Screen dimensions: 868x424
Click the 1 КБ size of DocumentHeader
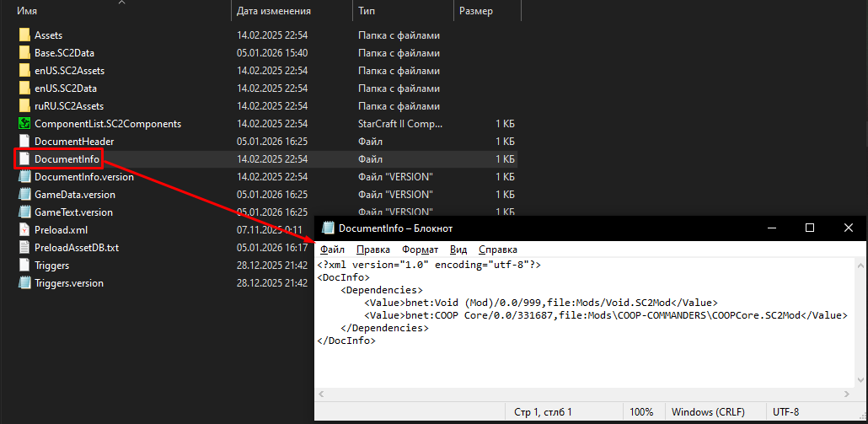(506, 142)
